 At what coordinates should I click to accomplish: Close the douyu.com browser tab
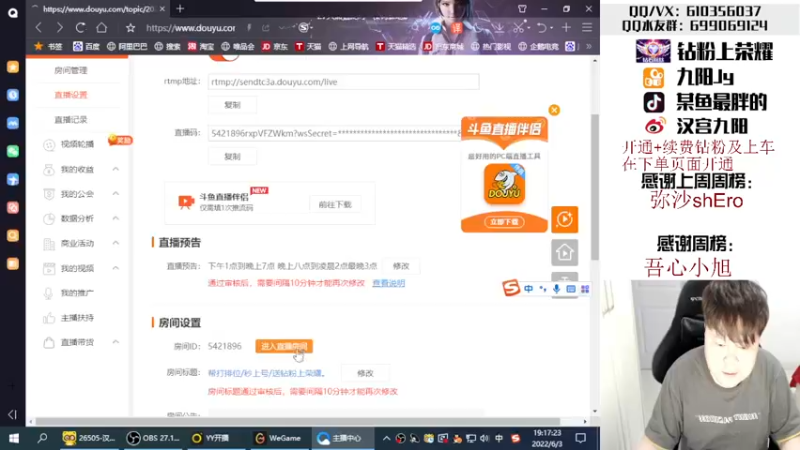[162, 9]
